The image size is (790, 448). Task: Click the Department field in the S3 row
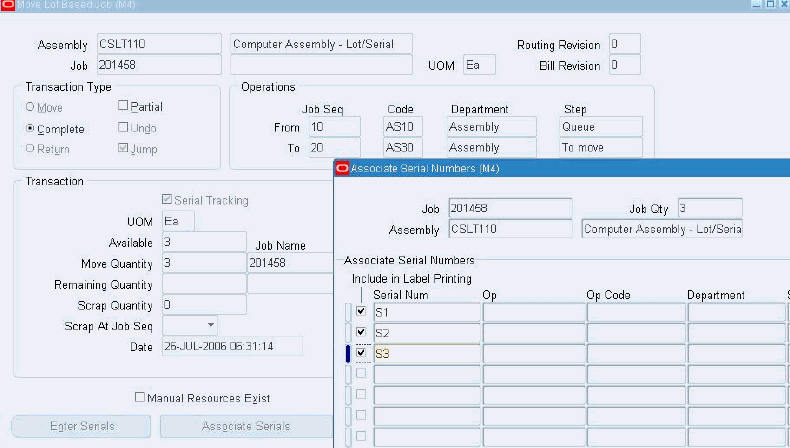click(x=737, y=354)
